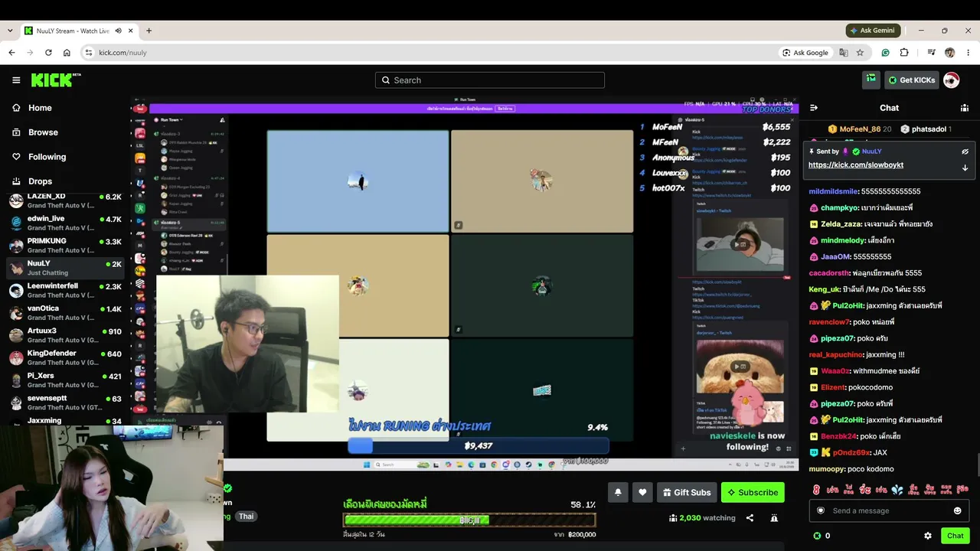Collapse the chat panel using arrow icon
Viewport: 980px width, 551px height.
pyautogui.click(x=814, y=108)
